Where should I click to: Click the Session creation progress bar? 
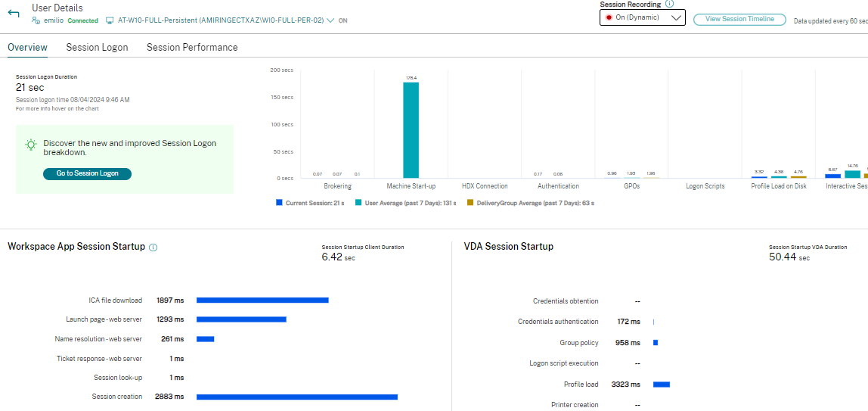coord(296,397)
